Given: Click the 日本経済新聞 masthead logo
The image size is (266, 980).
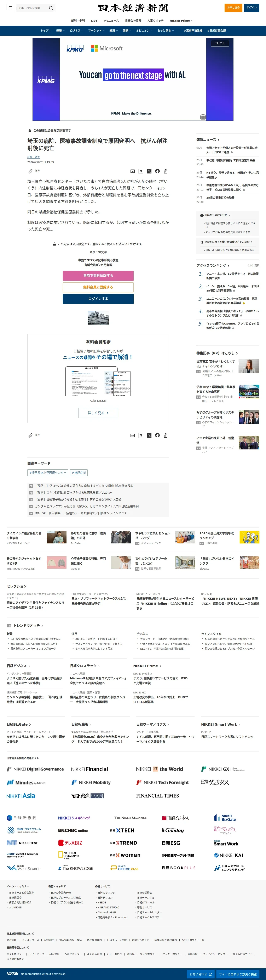Looking at the screenshot, I should click(133, 8).
